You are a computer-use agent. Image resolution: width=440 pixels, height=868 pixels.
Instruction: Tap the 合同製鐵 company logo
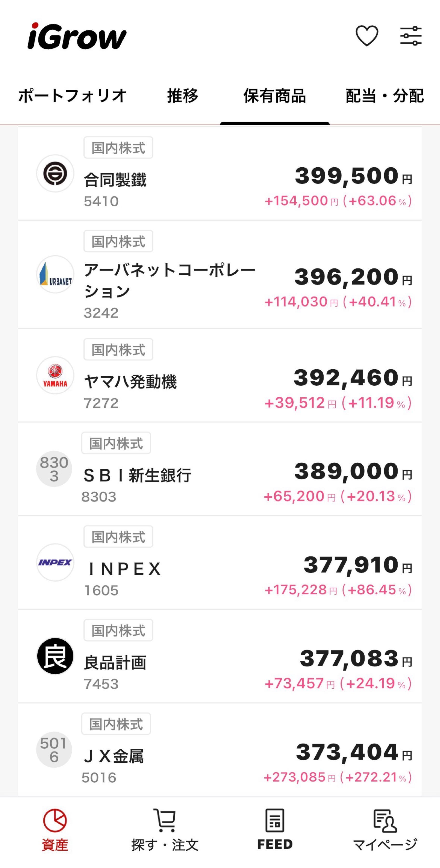tap(55, 174)
